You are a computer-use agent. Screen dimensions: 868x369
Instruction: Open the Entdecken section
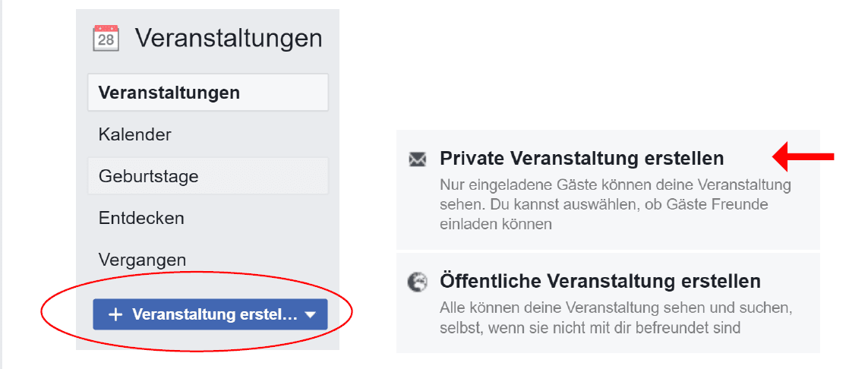141,218
